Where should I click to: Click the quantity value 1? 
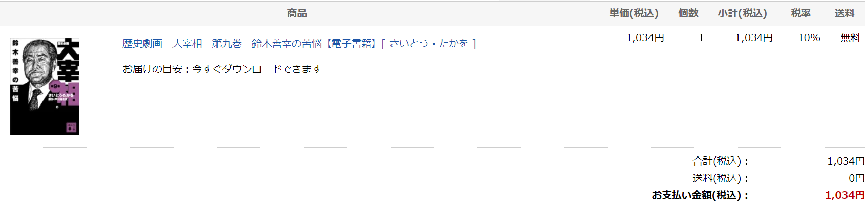click(x=701, y=38)
